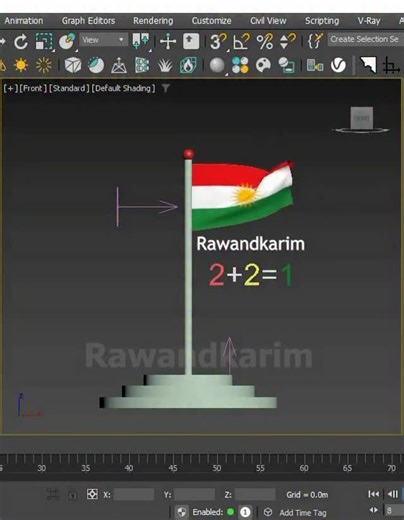Click the isolate selection icon in status bar
404x520 pixels.
[53, 494]
